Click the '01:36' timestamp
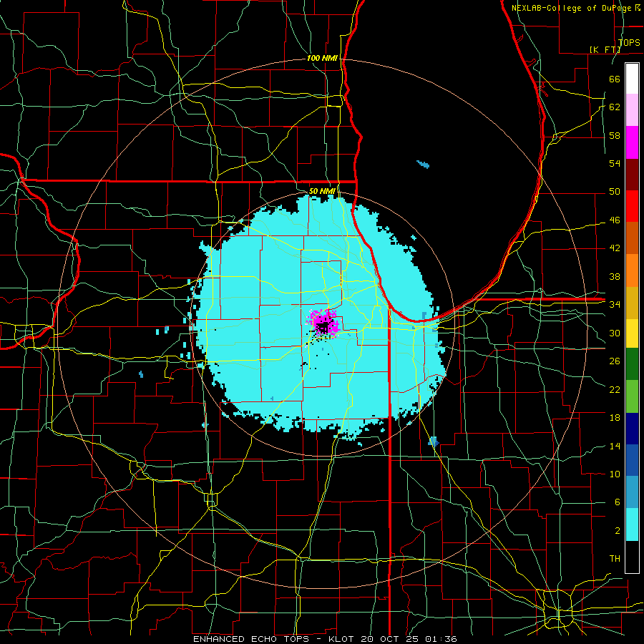This screenshot has width=644, height=644. pos(441,639)
